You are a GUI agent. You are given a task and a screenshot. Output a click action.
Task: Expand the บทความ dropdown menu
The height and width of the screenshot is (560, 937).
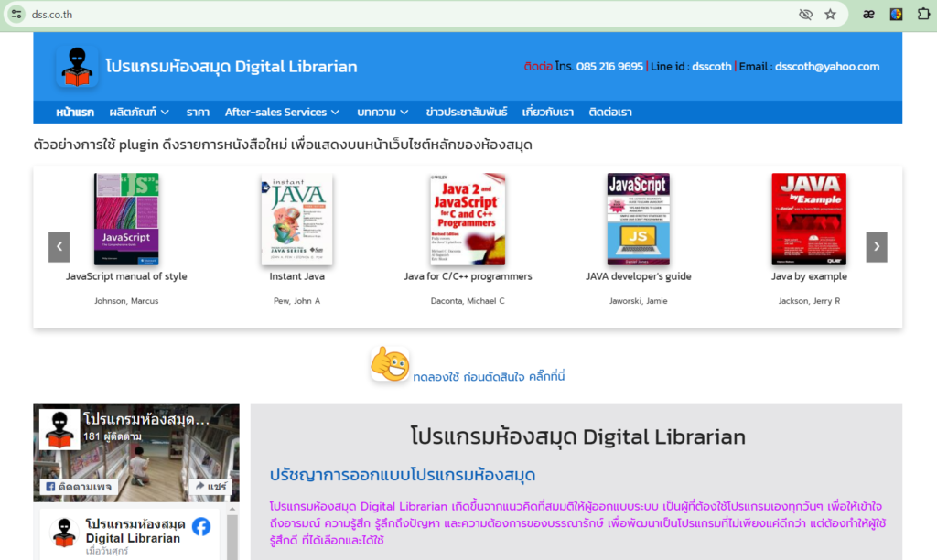click(x=383, y=112)
